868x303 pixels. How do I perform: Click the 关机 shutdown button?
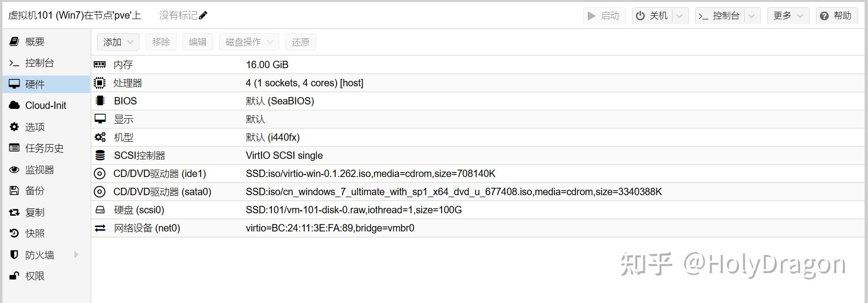click(652, 16)
